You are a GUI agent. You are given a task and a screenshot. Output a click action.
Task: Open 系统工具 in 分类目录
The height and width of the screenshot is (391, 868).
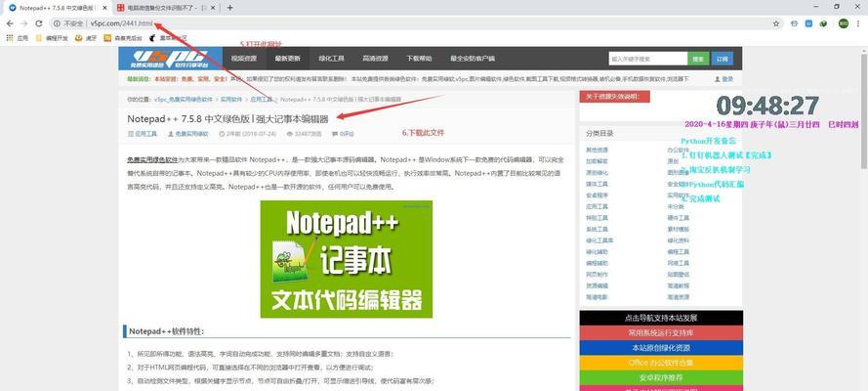click(x=597, y=230)
